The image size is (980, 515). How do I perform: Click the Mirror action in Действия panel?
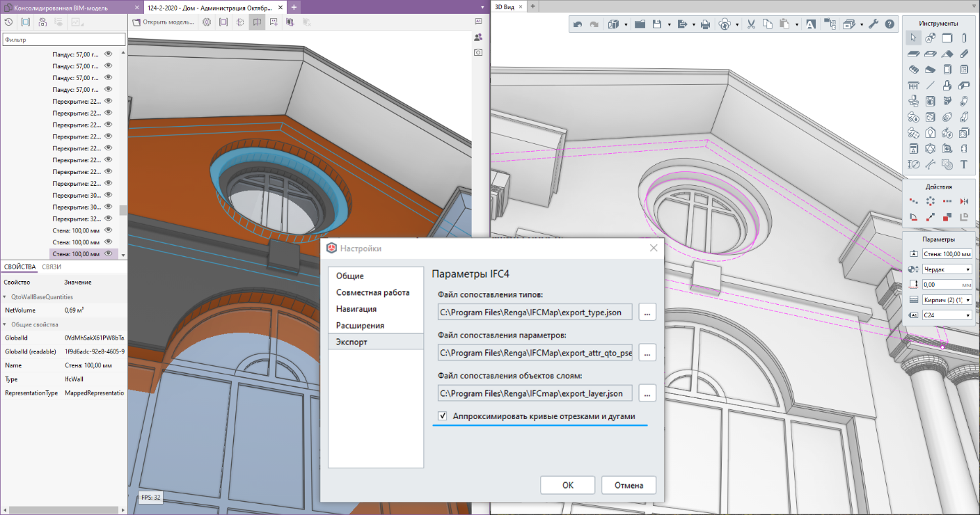point(964,201)
